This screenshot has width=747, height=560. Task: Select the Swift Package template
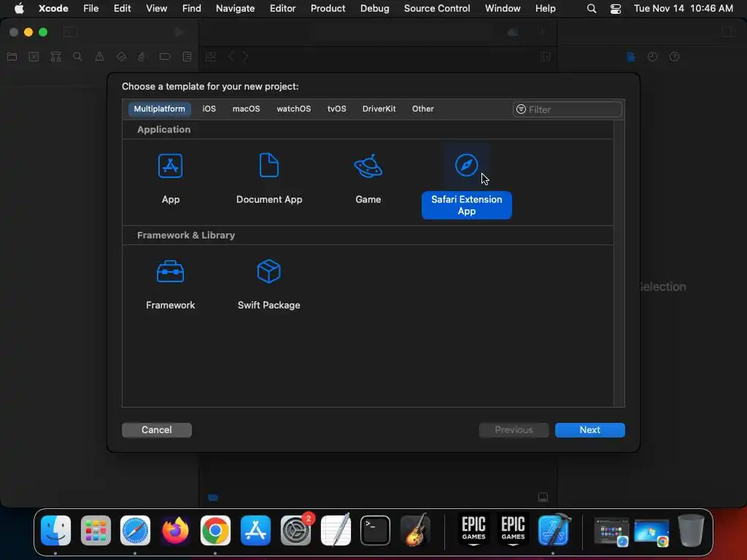[269, 285]
